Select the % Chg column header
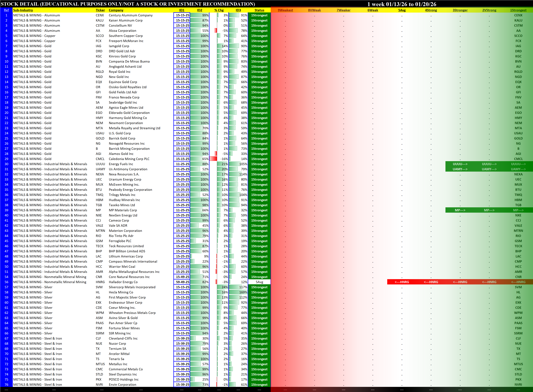533x392 pixels. click(219, 10)
